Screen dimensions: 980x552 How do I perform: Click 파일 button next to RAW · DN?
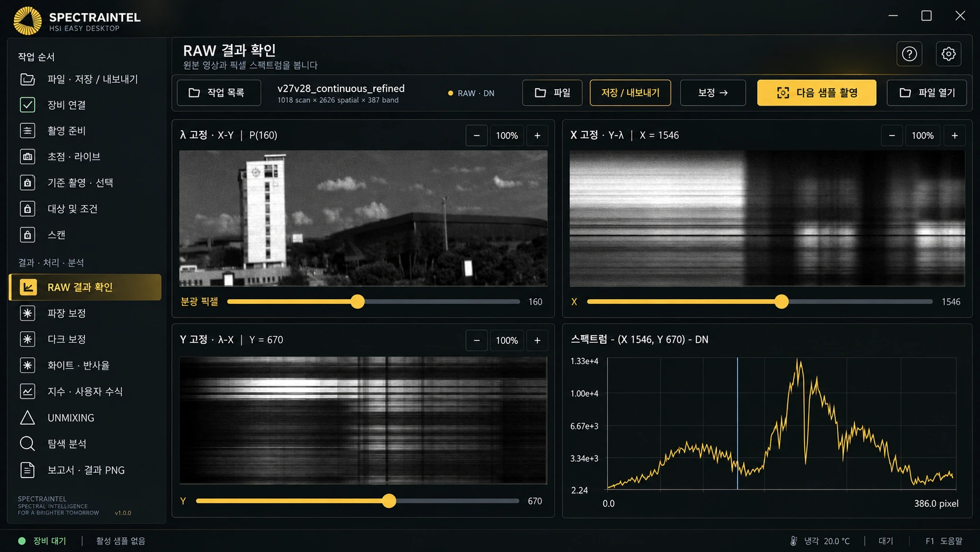(x=552, y=93)
